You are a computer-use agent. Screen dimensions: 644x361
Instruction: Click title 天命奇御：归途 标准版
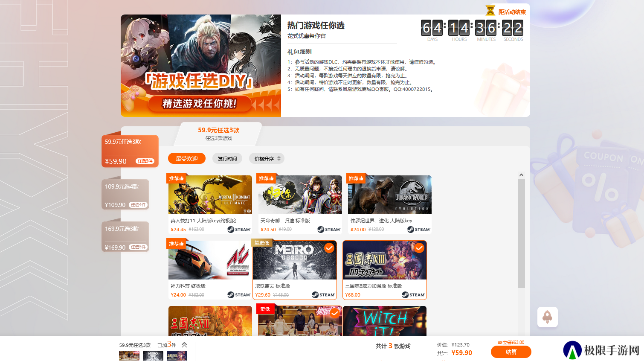point(285,221)
